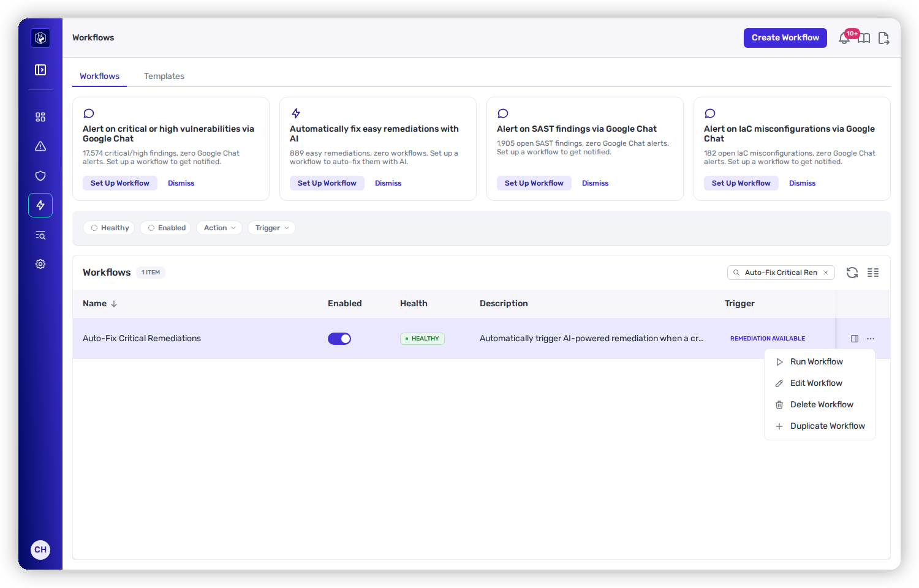Set up the SAST findings workflow
The height and width of the screenshot is (588, 919).
point(534,183)
